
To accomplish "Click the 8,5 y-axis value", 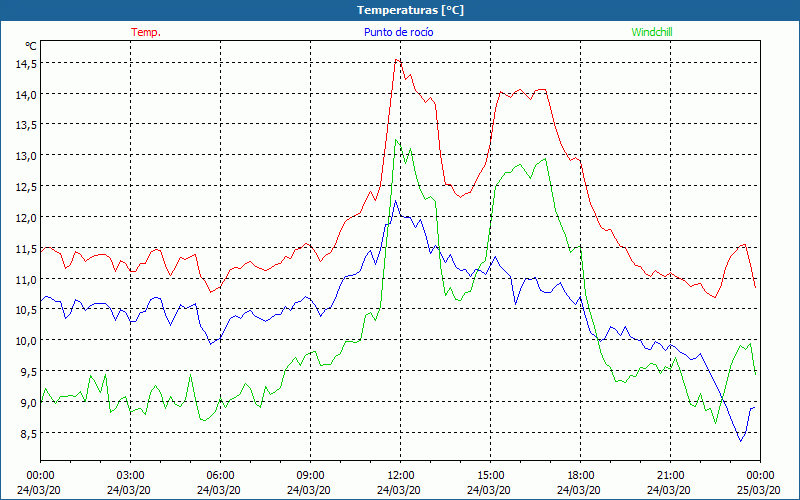I will point(29,434).
